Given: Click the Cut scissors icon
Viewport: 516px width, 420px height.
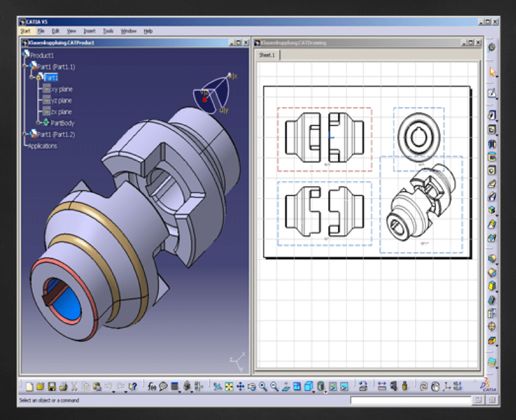Looking at the screenshot, I should (74, 387).
